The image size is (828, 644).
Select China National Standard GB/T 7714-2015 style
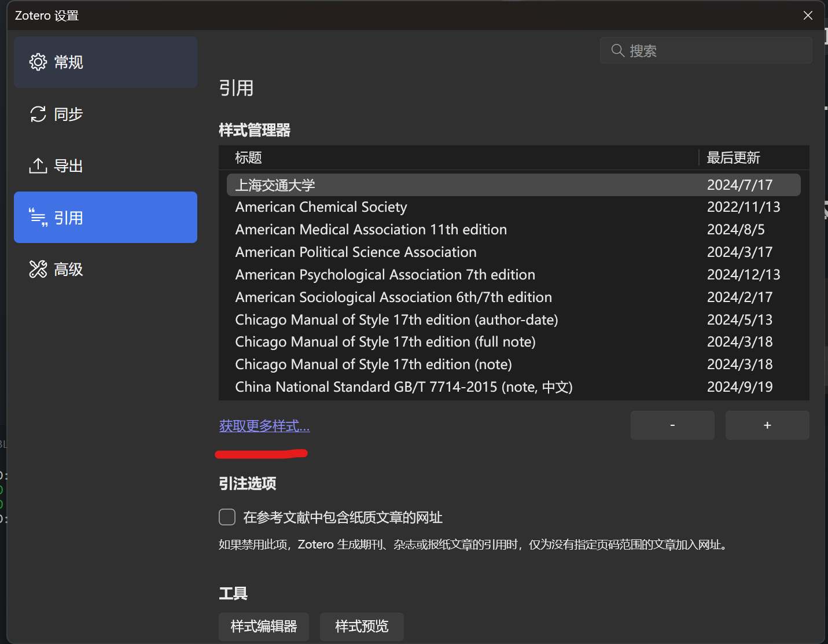tap(404, 387)
